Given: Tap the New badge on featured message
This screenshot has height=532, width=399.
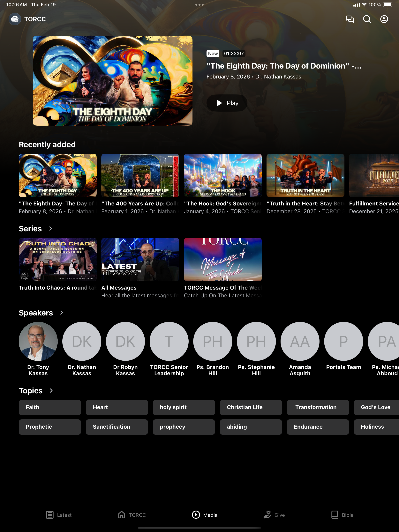Looking at the screenshot, I should click(213, 53).
